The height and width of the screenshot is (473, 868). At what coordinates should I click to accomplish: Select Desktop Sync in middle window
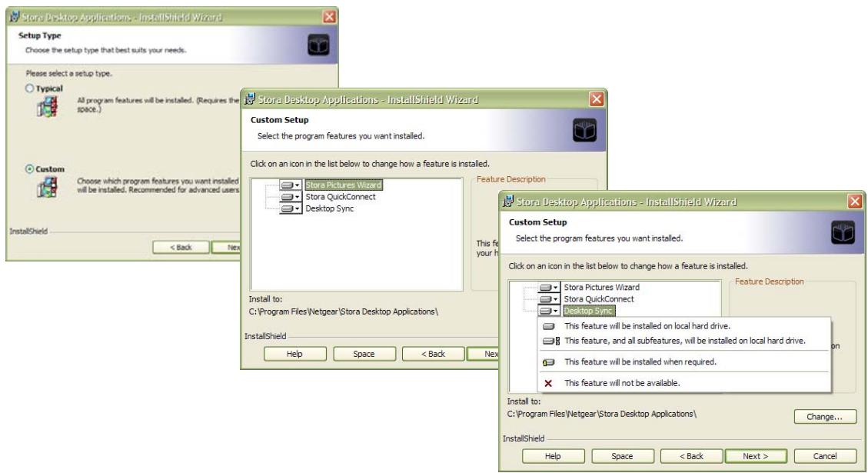[x=329, y=208]
